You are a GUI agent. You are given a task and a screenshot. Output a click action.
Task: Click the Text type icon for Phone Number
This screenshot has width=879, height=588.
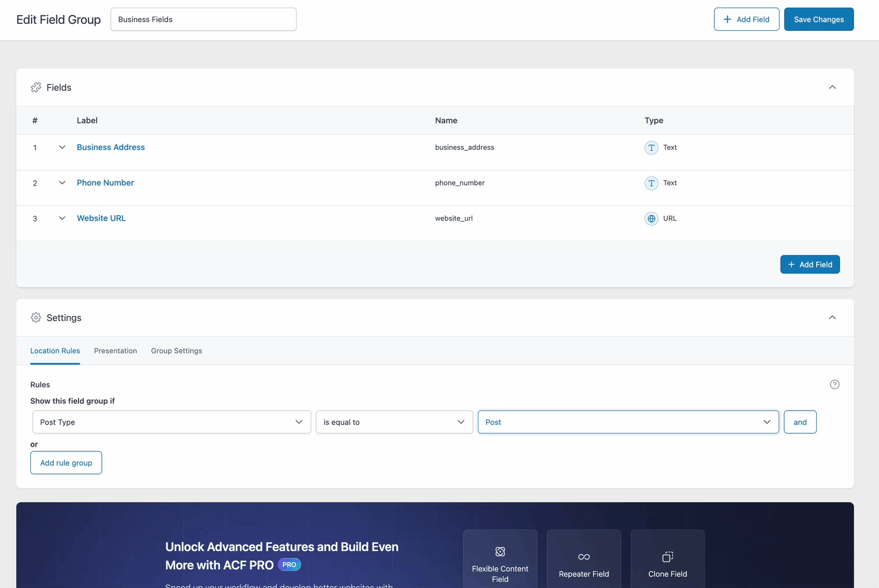click(x=651, y=183)
